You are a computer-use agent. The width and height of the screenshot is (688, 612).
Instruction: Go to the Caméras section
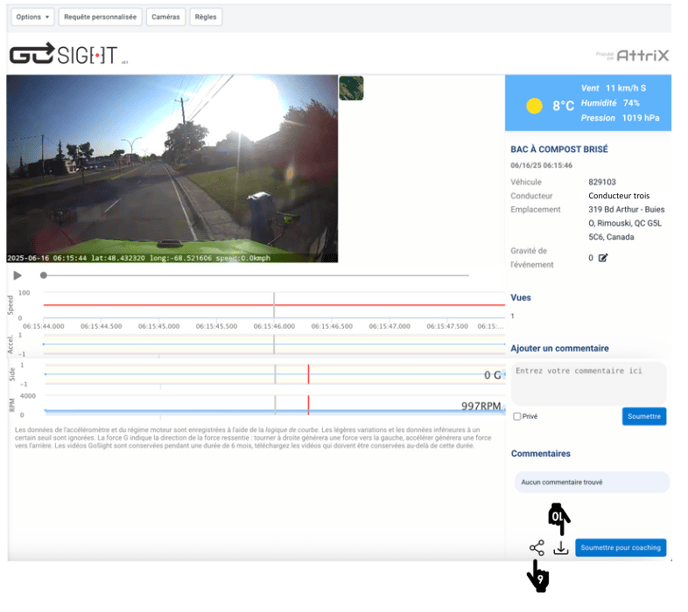(x=165, y=17)
